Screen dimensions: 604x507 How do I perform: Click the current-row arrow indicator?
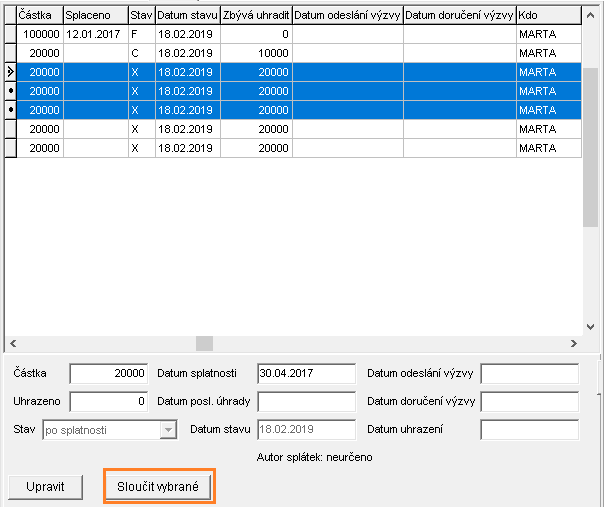[x=10, y=72]
